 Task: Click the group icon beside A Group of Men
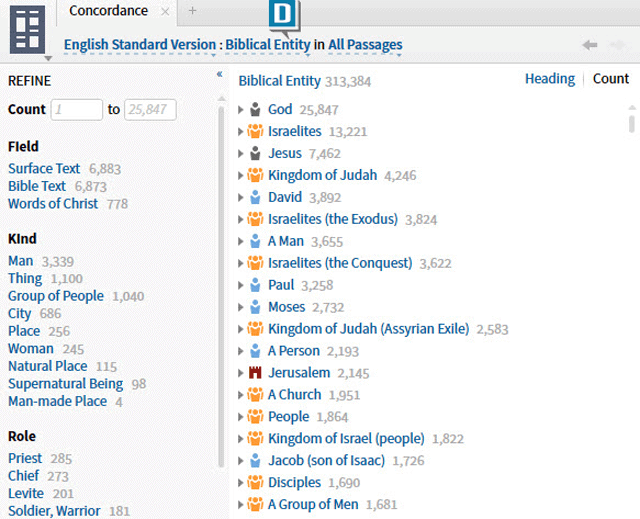tap(255, 505)
